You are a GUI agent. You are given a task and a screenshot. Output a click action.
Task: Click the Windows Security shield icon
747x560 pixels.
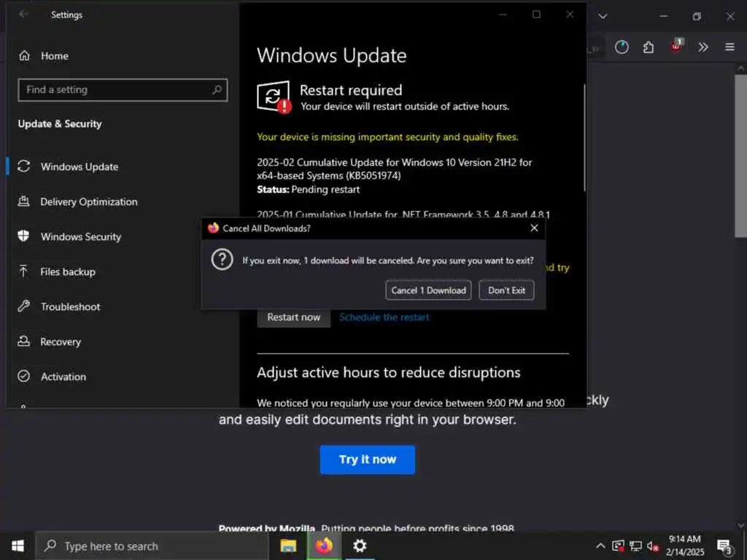coord(24,236)
